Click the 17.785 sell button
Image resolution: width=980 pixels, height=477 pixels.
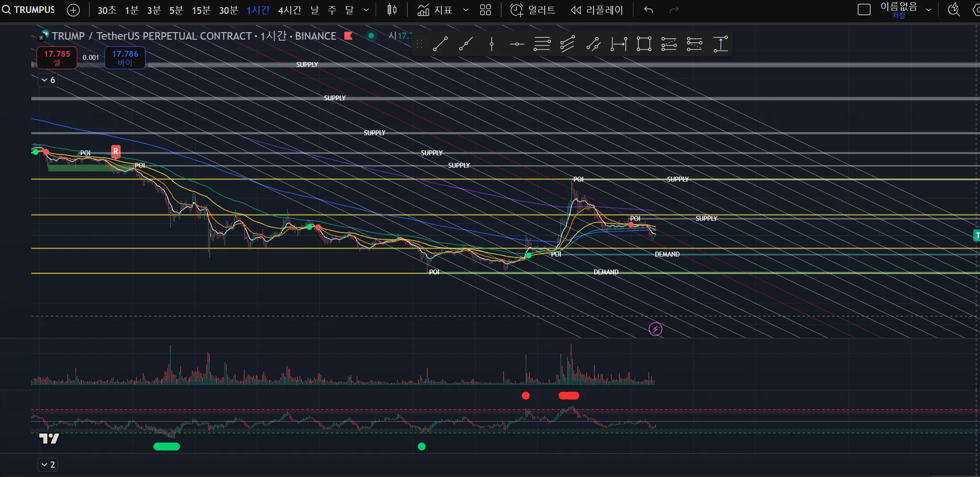tap(57, 58)
